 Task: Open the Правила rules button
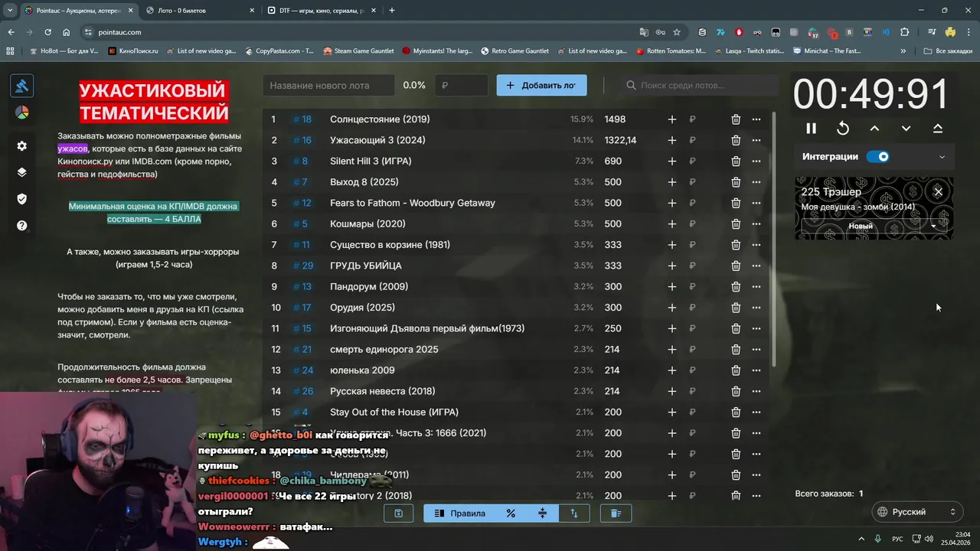pyautogui.click(x=460, y=514)
